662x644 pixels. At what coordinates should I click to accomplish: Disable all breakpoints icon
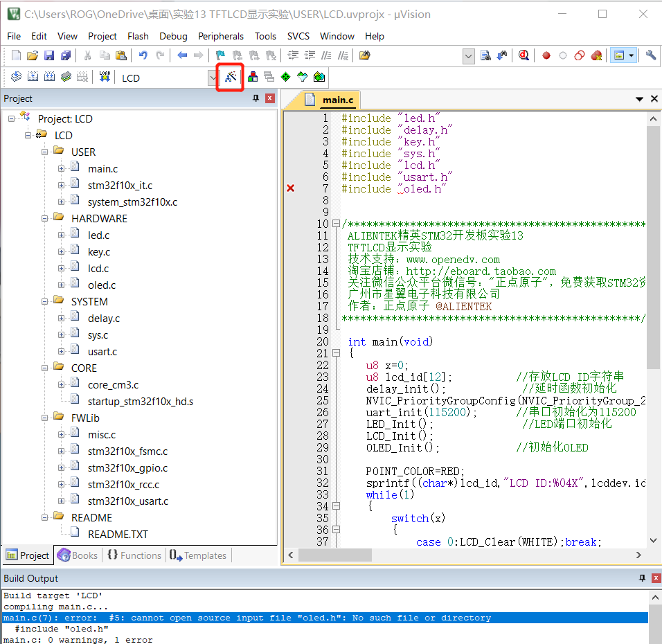pos(580,55)
